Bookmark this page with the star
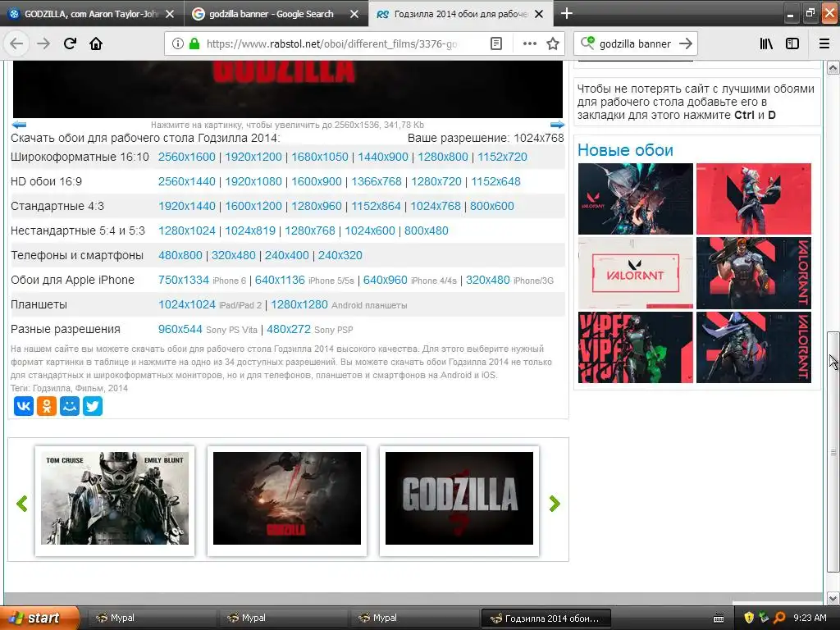 (x=553, y=43)
